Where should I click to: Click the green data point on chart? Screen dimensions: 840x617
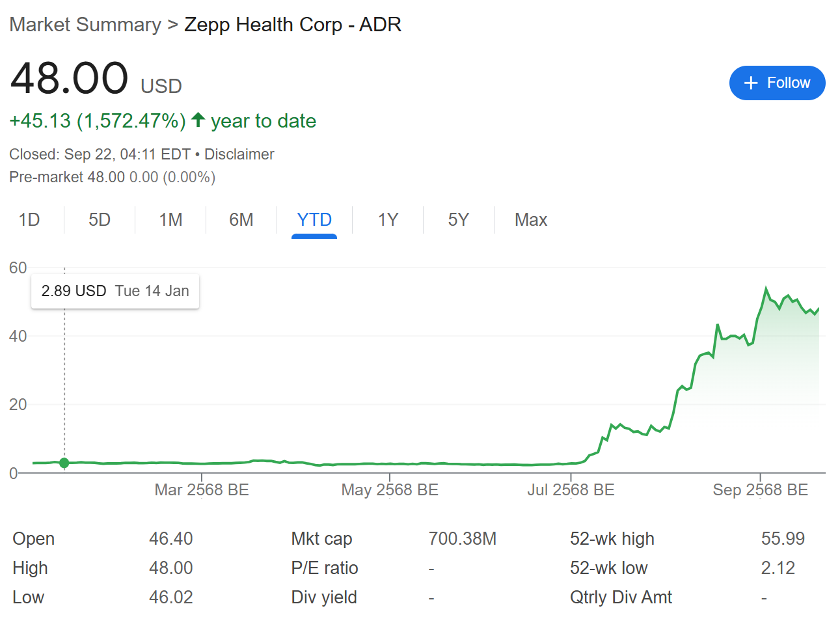coord(64,463)
